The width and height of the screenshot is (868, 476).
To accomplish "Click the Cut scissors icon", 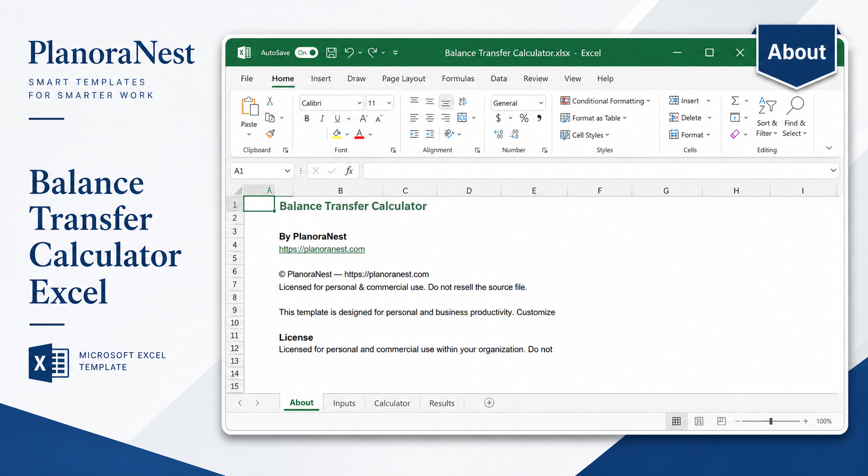I will [270, 101].
